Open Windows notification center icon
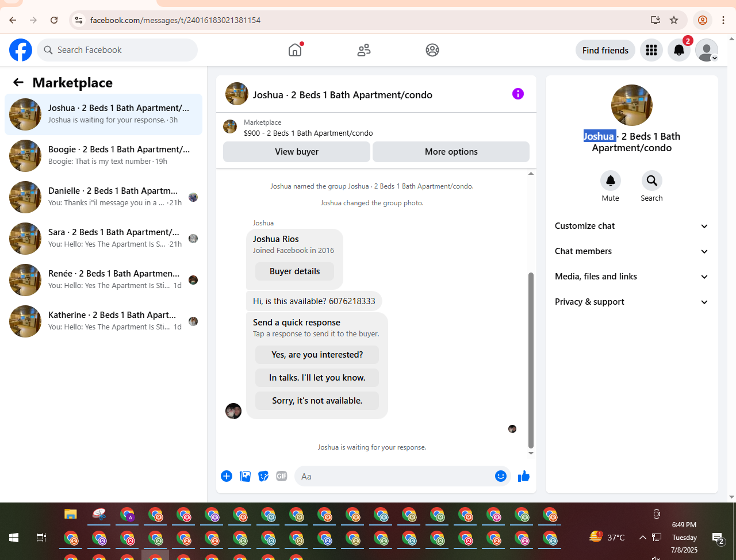Image resolution: width=736 pixels, height=560 pixels. click(x=718, y=538)
